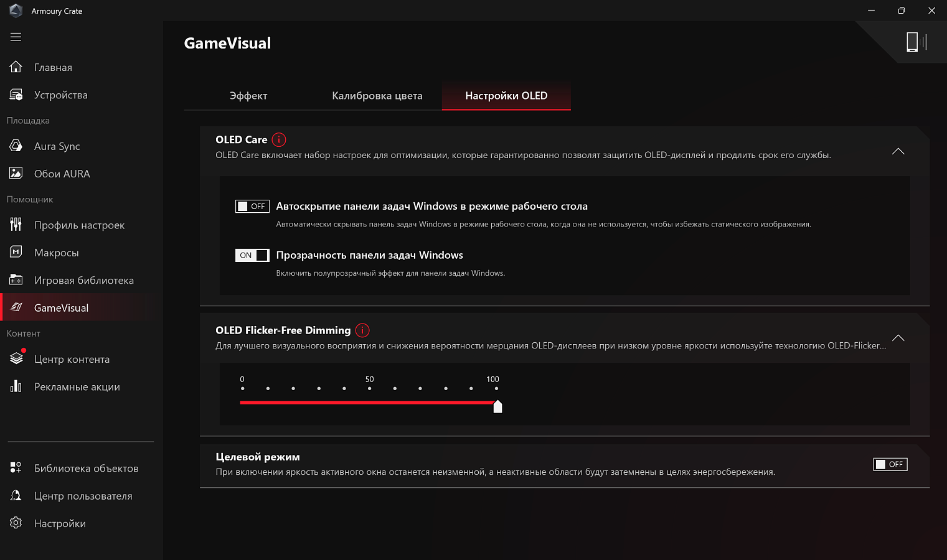
Task: Click the Помощник section label
Action: 30,199
